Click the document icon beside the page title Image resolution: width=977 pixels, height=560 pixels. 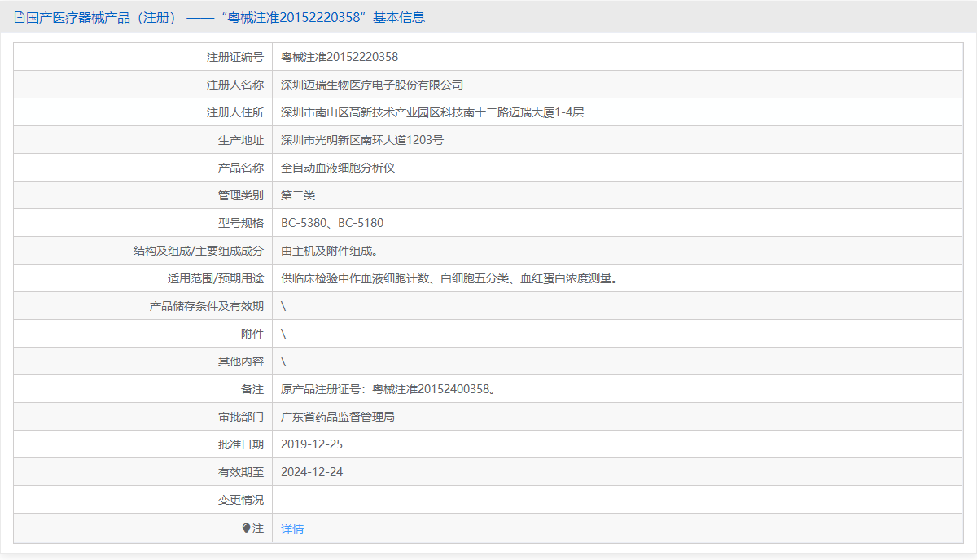point(20,17)
